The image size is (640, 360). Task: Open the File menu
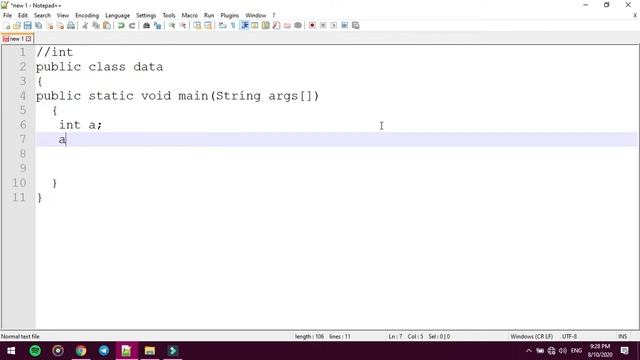[x=7, y=16]
